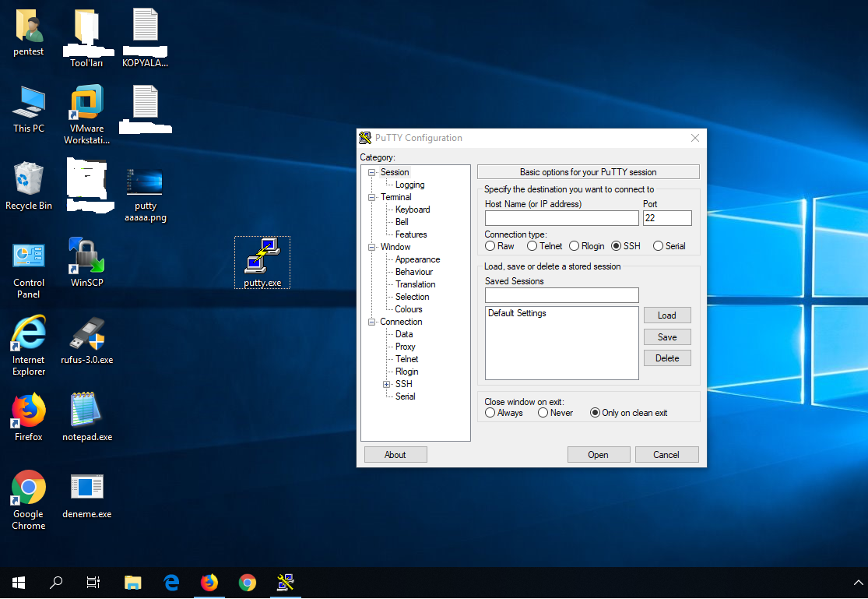Open the Data category under Connection
Image resolution: width=868 pixels, height=599 pixels.
[404, 334]
